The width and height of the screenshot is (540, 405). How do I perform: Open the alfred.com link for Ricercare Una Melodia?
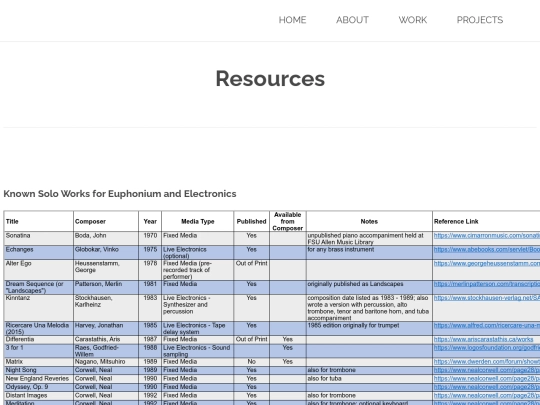(487, 325)
